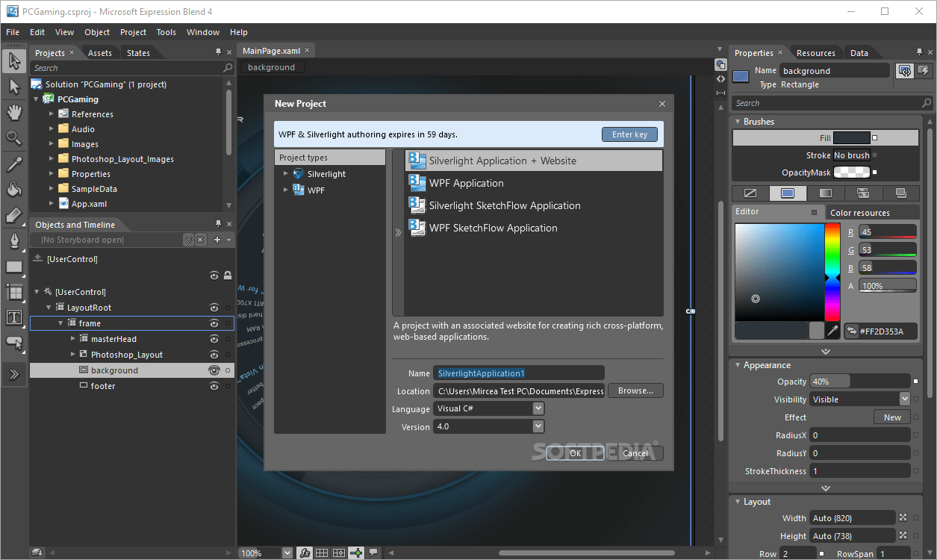
Task: Show the snap grid icon
Action: pos(322,553)
